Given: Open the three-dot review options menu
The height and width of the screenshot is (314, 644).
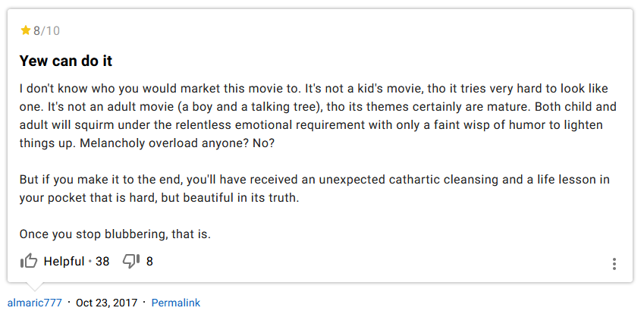Looking at the screenshot, I should (x=614, y=263).
